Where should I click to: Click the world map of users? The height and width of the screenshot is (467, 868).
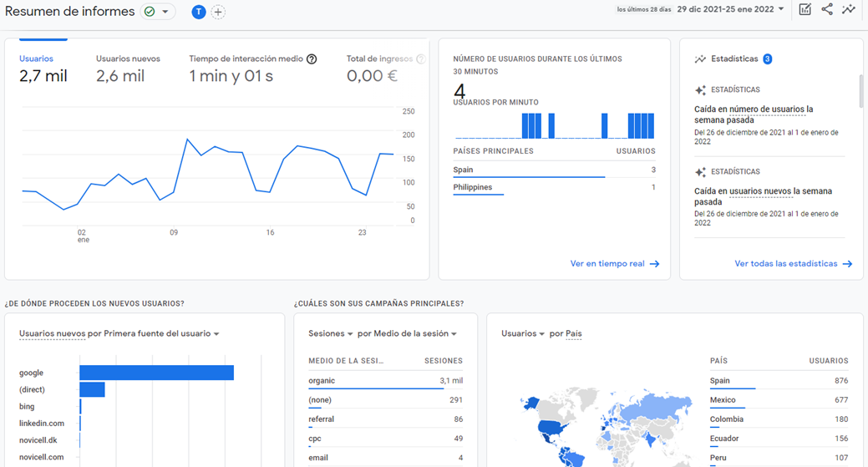tap(606, 427)
